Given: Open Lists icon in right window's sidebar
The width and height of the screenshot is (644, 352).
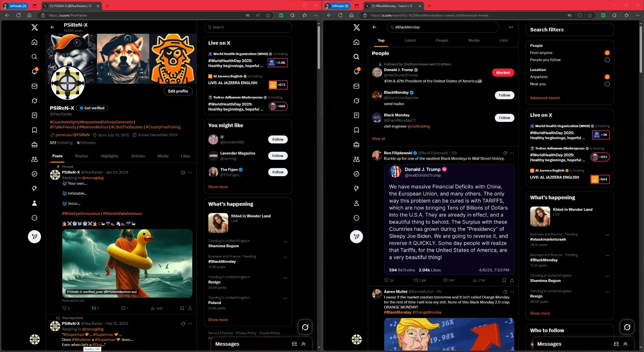Looking at the screenshot, I should (x=357, y=115).
